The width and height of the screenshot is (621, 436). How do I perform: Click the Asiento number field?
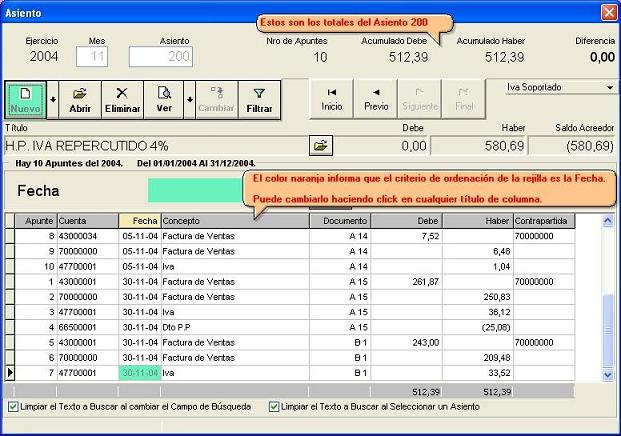tap(161, 57)
